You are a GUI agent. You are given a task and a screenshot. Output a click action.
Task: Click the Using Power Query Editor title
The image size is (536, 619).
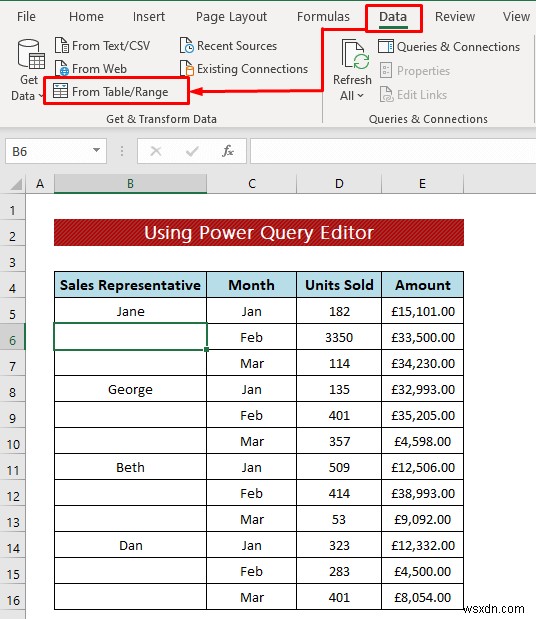point(259,233)
